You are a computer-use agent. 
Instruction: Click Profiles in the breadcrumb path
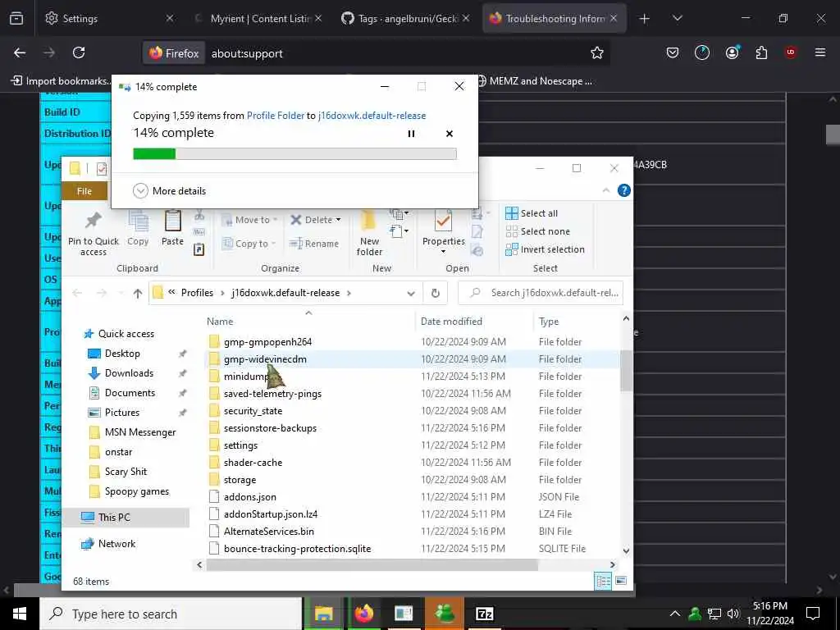(197, 293)
